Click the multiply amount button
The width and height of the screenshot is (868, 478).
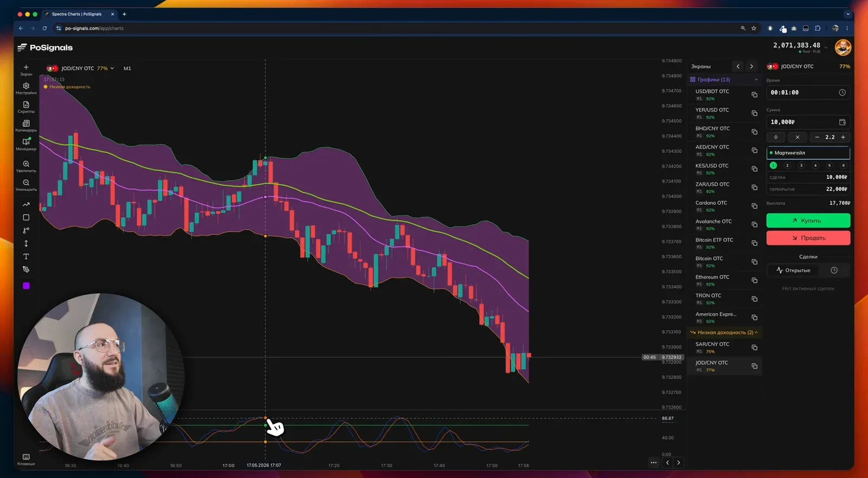(x=797, y=137)
